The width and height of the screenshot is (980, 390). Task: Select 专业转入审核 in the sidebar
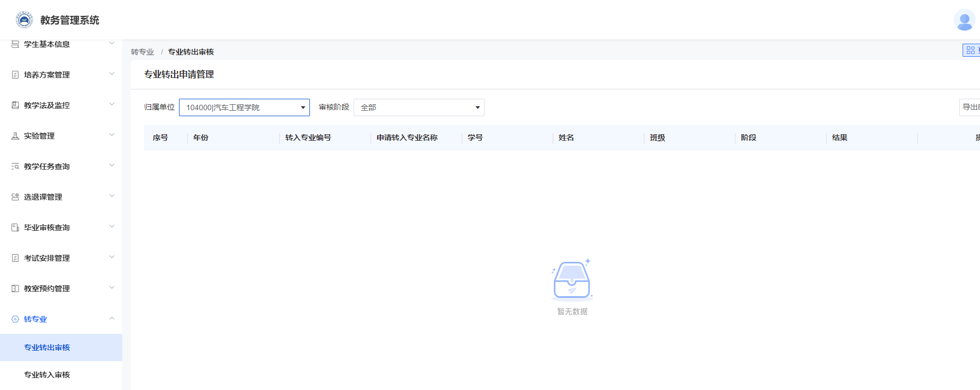[47, 375]
